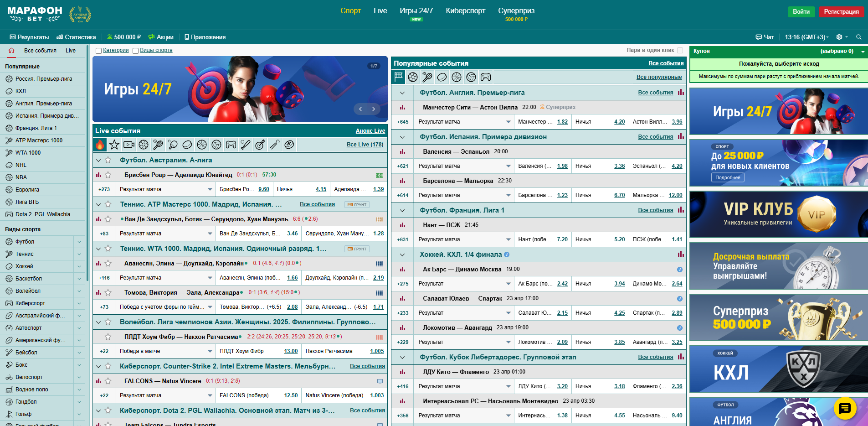Bet on Манчестер Сити odds 1.82
Screen dimensions: 868x426
tap(562, 122)
